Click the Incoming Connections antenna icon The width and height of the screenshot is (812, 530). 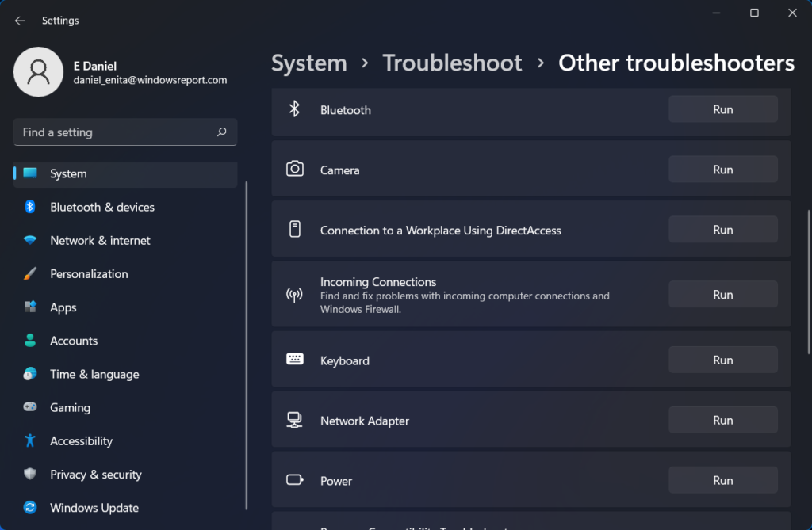[x=294, y=295]
